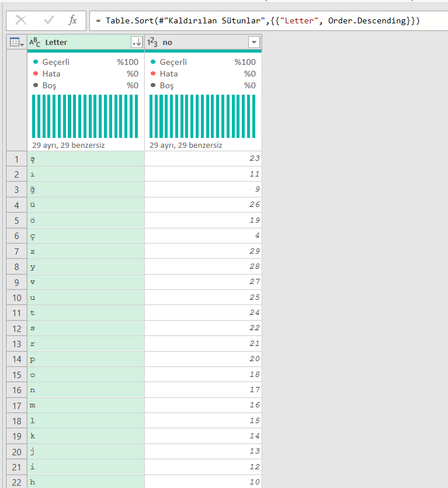Cancel the formula edit with X icon
448x488 pixels.
(x=21, y=20)
